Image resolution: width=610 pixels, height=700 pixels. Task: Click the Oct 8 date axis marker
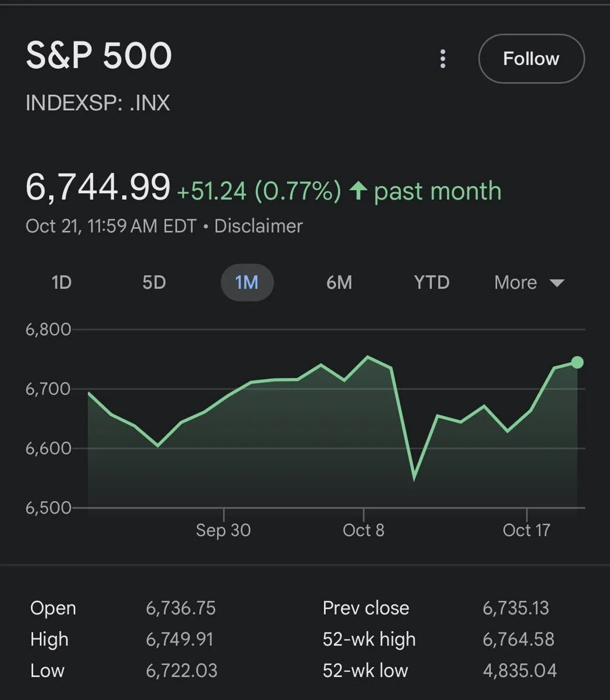click(x=363, y=530)
